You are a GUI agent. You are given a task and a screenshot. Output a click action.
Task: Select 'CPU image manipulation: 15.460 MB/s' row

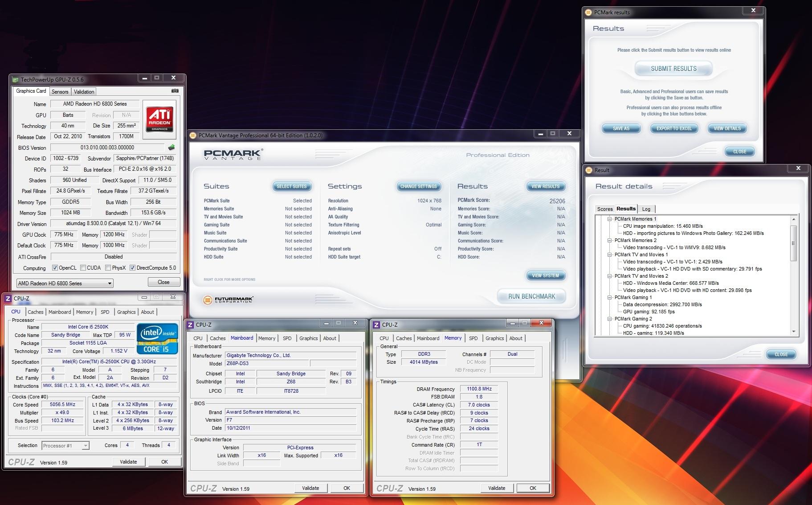tap(663, 226)
